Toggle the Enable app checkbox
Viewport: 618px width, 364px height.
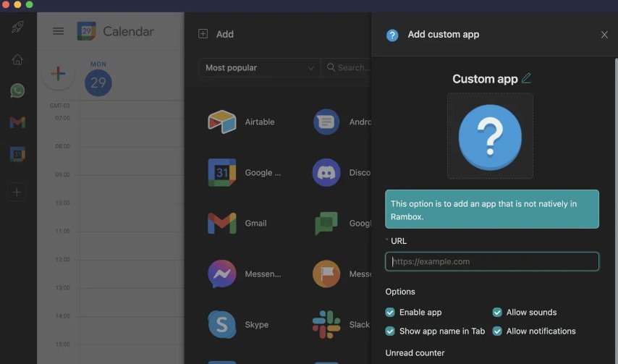pyautogui.click(x=390, y=313)
